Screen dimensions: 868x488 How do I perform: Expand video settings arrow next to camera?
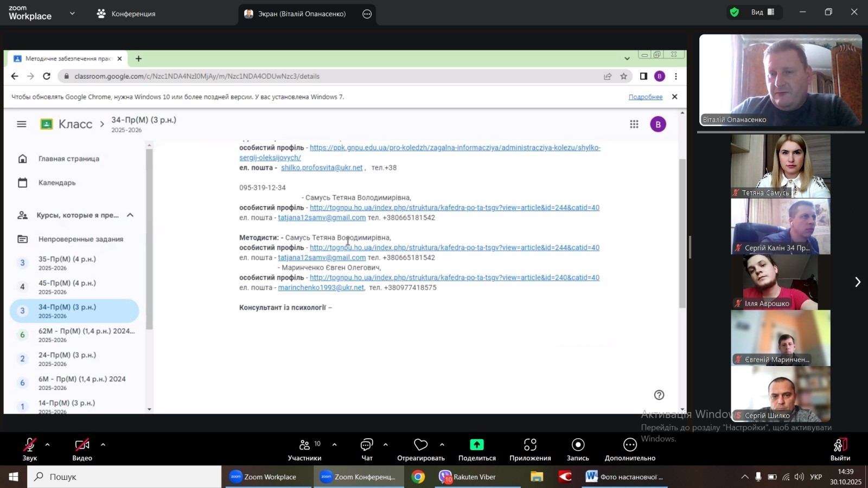coord(103,445)
